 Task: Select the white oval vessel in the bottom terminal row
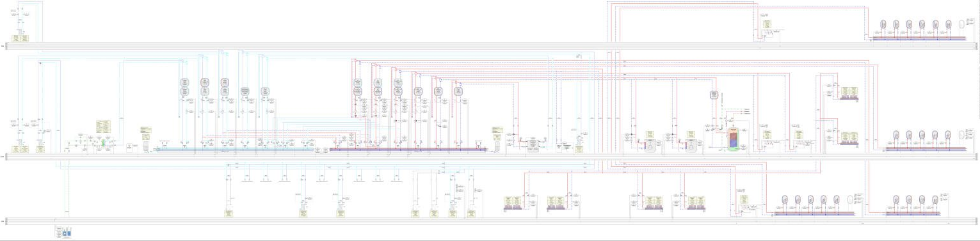(x=851, y=199)
